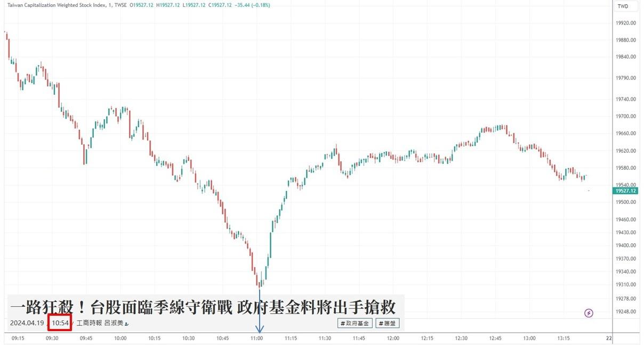Click author name 呂淑美
Viewport: 644px width, 345px height.
[113, 323]
